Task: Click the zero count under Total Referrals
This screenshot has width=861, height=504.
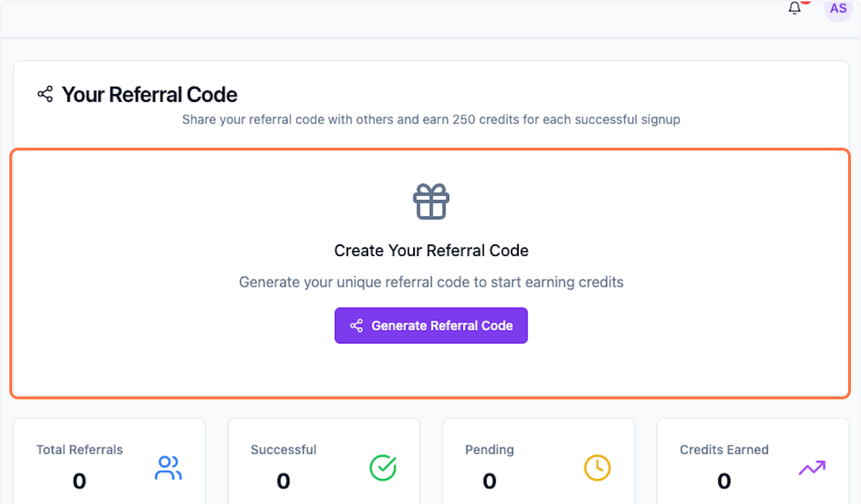Action: coord(79,481)
